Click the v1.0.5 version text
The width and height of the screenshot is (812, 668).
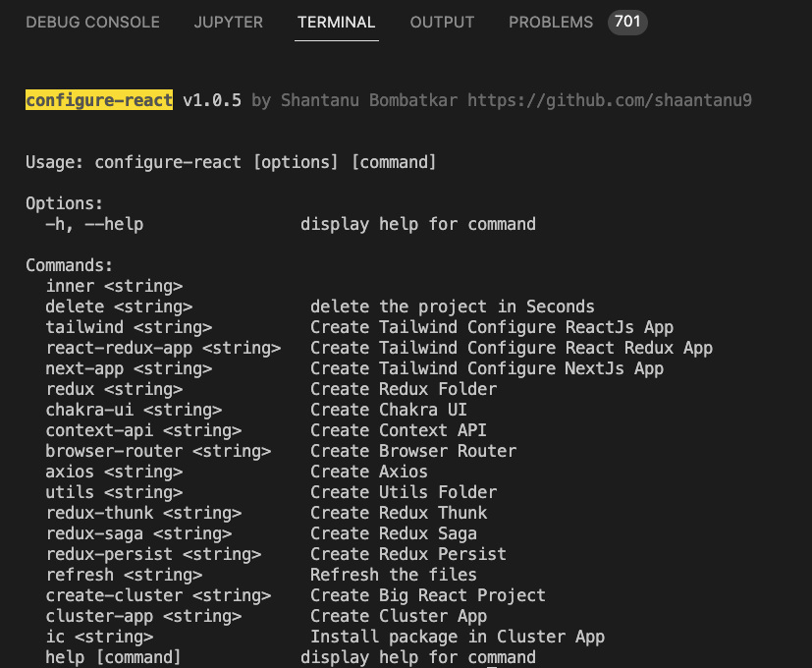212,100
